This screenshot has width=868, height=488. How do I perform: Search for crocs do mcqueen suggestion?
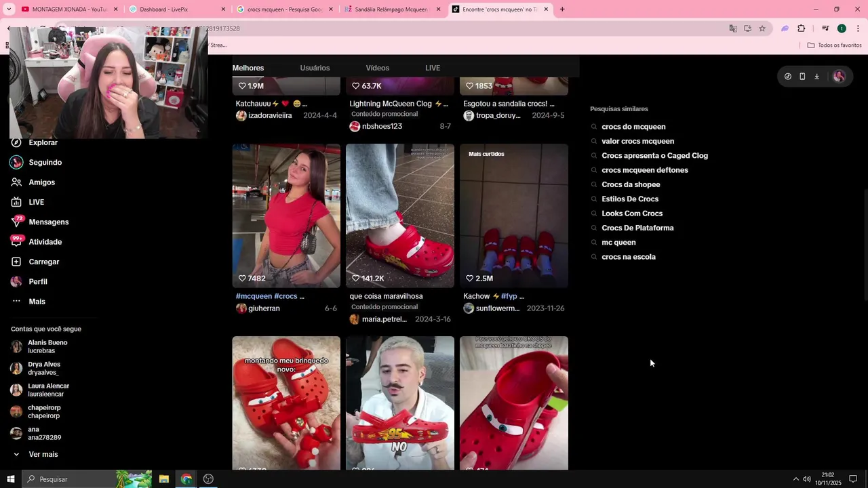(x=633, y=127)
